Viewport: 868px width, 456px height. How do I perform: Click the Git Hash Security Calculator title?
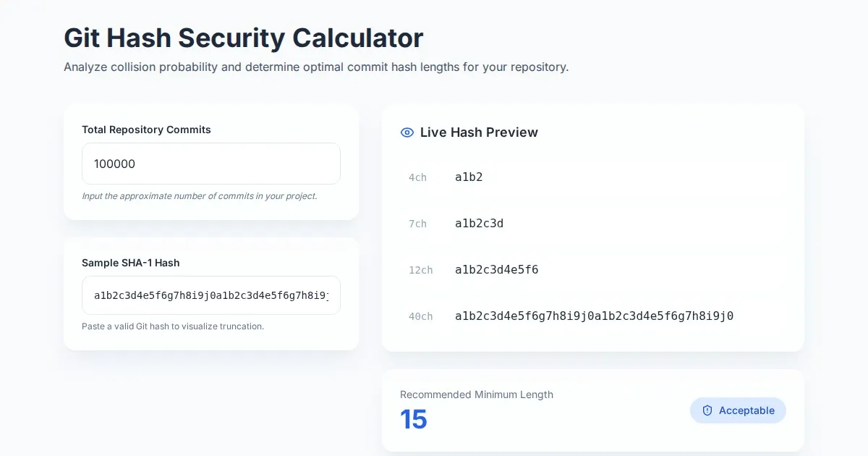coord(243,38)
